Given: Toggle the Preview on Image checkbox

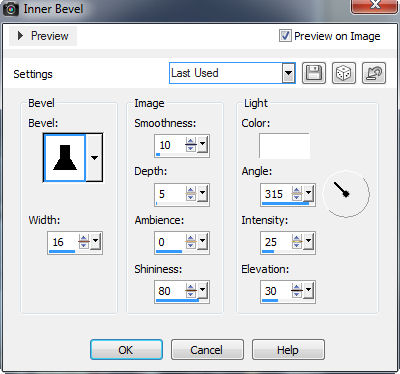Looking at the screenshot, I should tap(285, 36).
